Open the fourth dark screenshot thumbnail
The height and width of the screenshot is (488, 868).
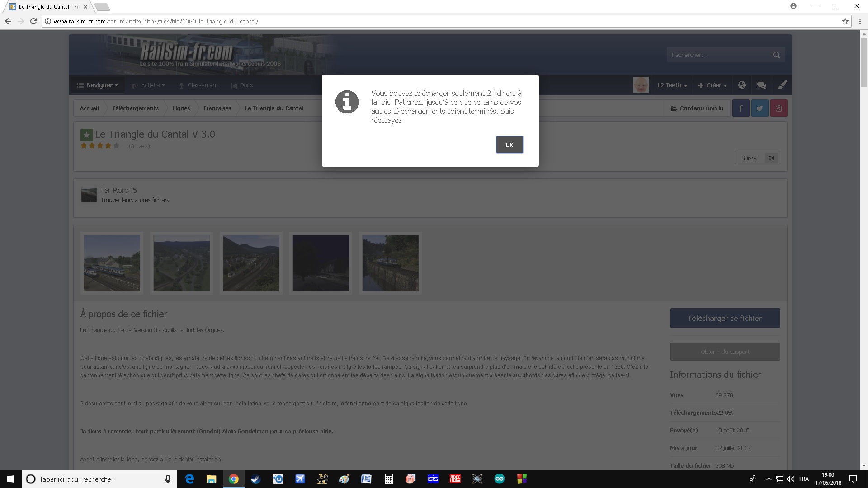click(x=321, y=263)
